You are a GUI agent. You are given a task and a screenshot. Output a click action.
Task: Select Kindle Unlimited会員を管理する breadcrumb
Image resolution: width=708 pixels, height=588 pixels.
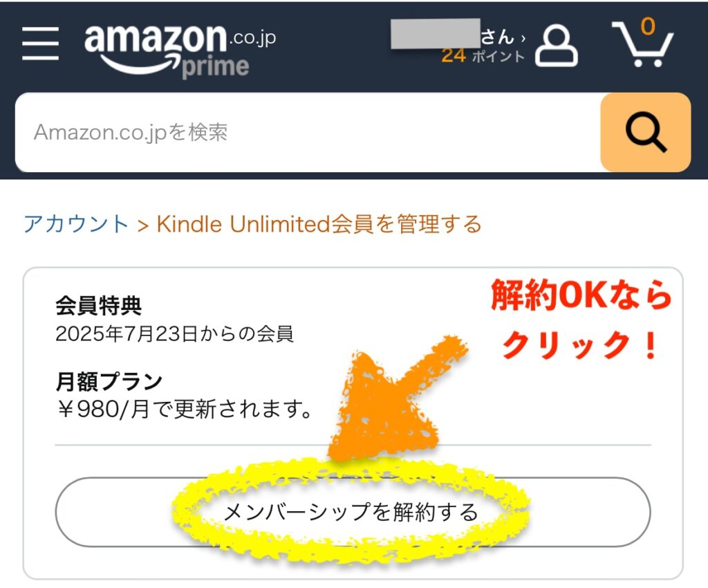pos(319,224)
